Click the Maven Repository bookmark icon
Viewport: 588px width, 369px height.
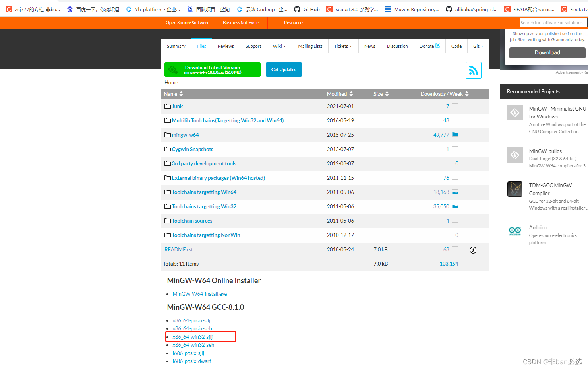[388, 9]
